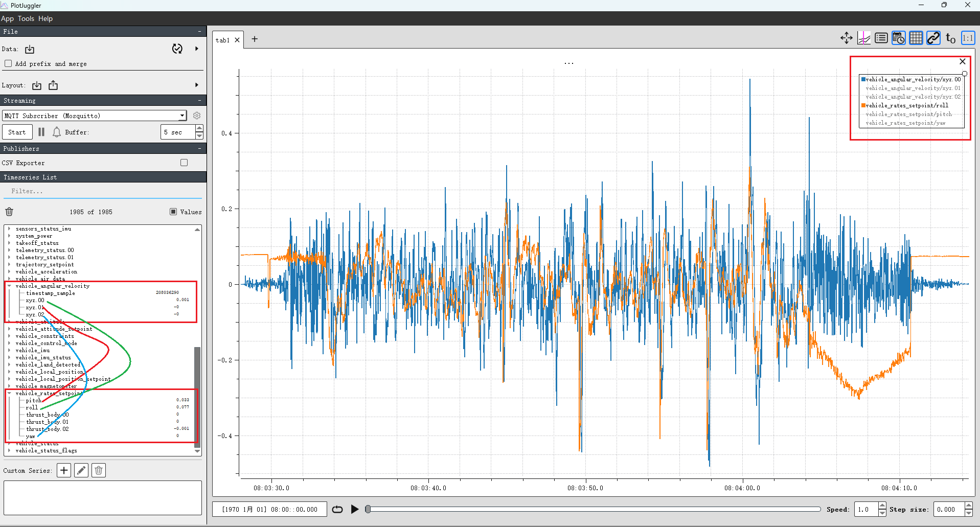Open the Tools menu
This screenshot has width=980, height=527.
click(26, 18)
